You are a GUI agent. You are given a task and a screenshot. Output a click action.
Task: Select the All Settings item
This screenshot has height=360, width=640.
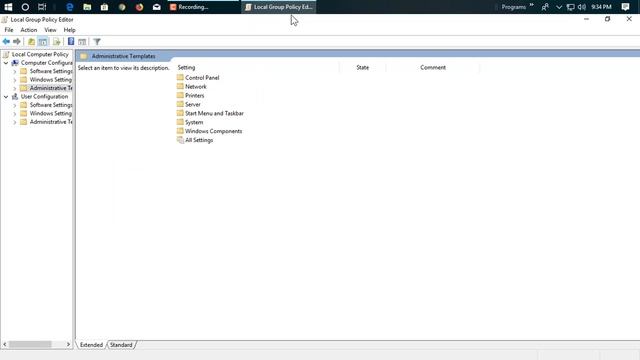(195, 140)
